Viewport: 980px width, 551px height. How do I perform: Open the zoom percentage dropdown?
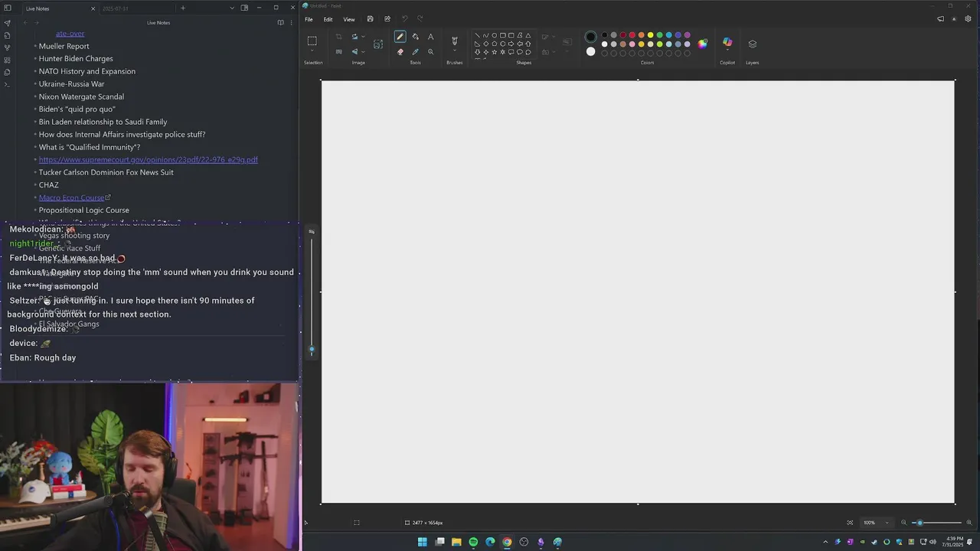tap(887, 523)
